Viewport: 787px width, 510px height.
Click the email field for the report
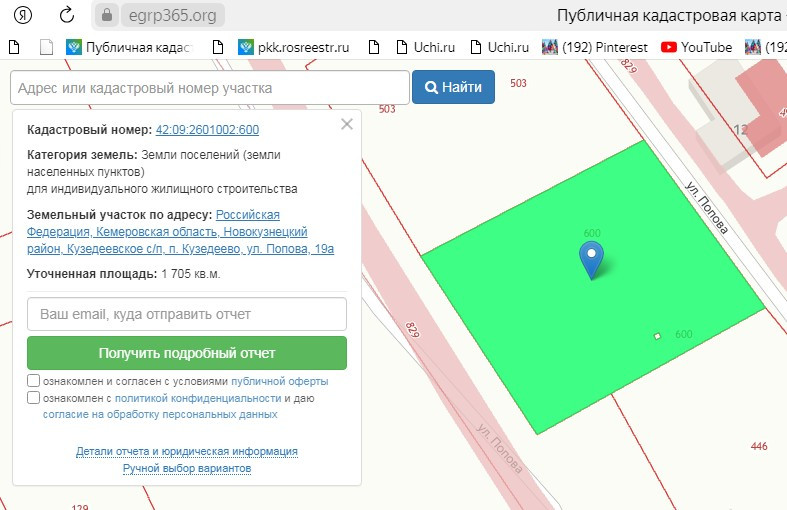[187, 314]
